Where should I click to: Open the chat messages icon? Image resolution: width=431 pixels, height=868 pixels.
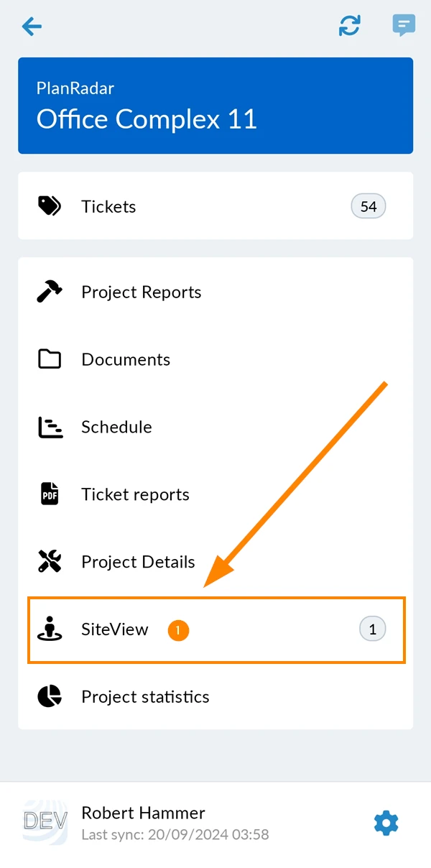tap(404, 26)
